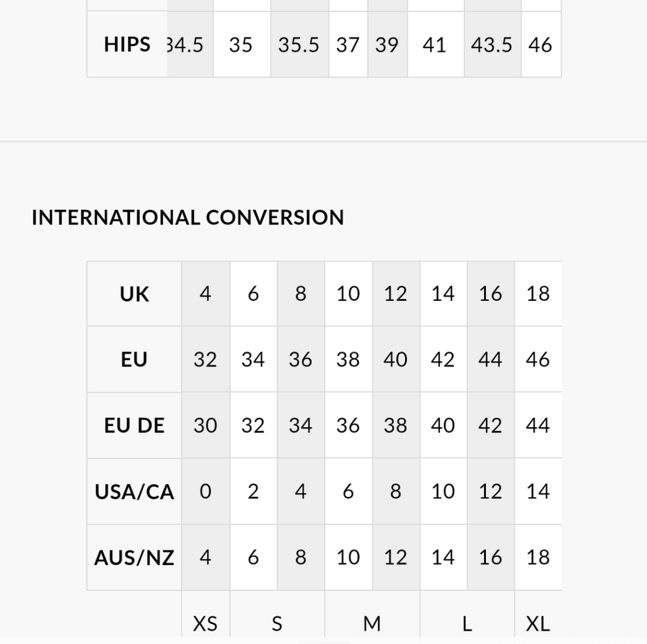This screenshot has height=644, width=647.
Task: Click USA/CA size 14 cell
Action: [x=538, y=492]
